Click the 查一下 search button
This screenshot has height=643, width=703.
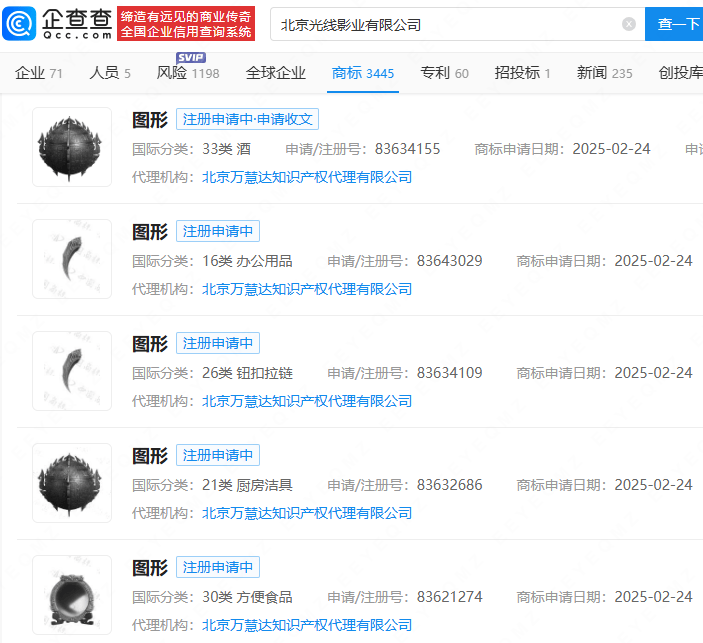coord(674,24)
